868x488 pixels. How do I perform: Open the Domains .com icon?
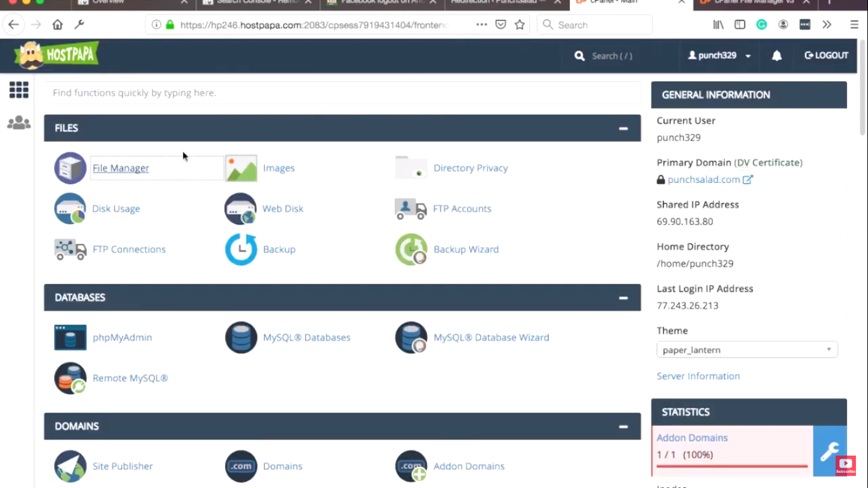pyautogui.click(x=241, y=466)
